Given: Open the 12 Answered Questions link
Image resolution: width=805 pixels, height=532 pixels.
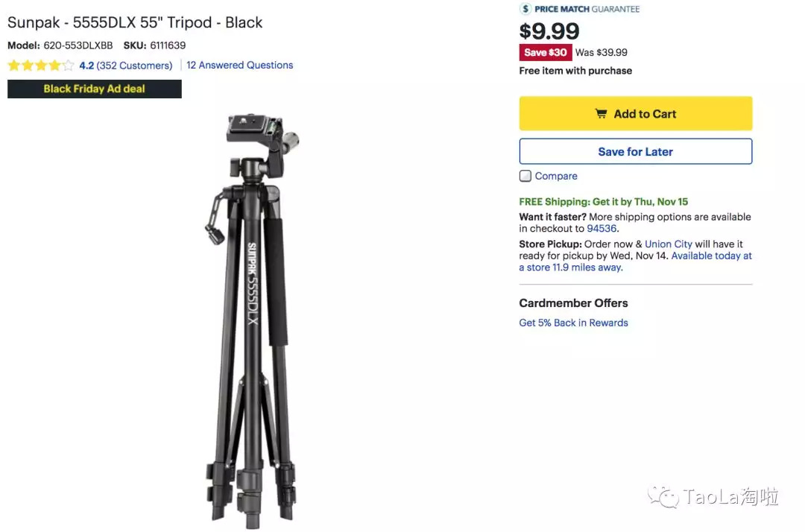Looking at the screenshot, I should [239, 65].
